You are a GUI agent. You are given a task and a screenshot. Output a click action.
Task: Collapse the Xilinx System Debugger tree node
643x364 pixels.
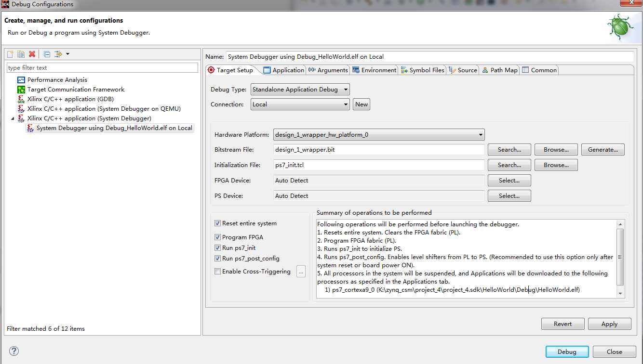point(13,118)
